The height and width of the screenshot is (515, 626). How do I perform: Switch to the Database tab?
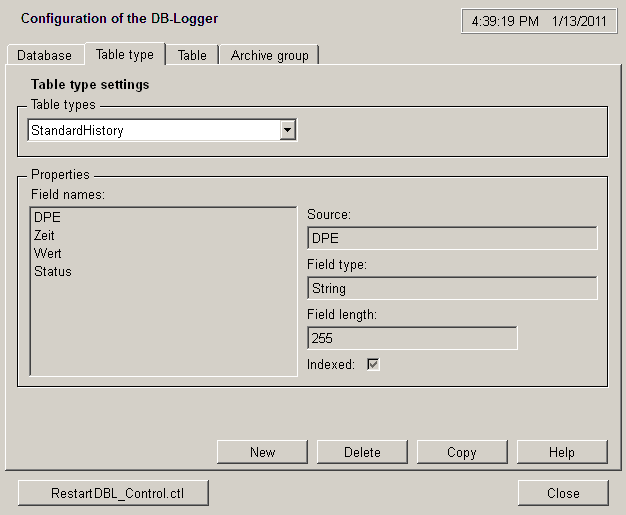45,55
